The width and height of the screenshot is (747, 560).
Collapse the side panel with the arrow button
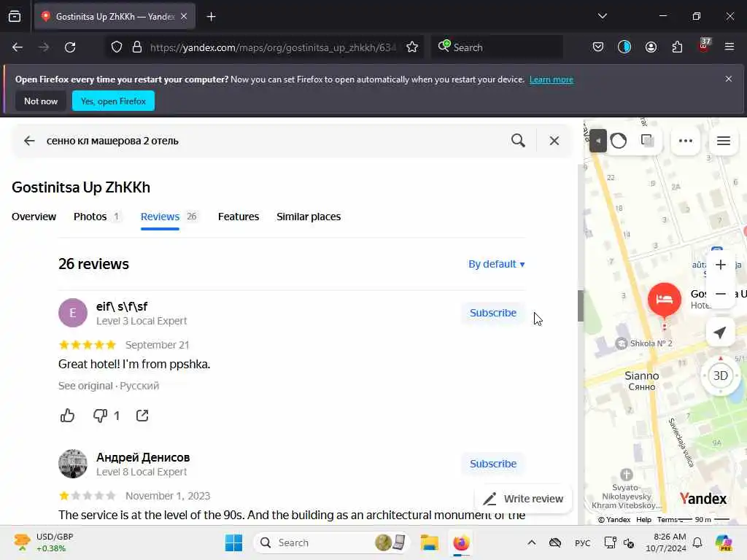tap(598, 141)
